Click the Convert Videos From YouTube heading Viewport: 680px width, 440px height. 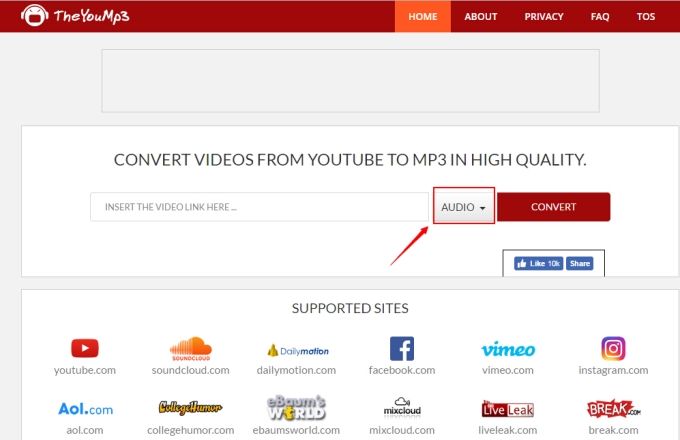[350, 160]
